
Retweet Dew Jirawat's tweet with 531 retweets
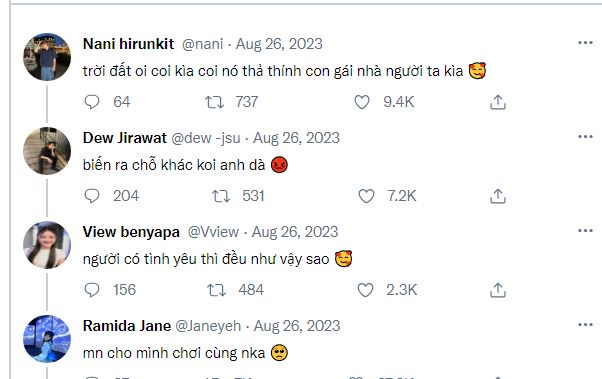coord(221,196)
